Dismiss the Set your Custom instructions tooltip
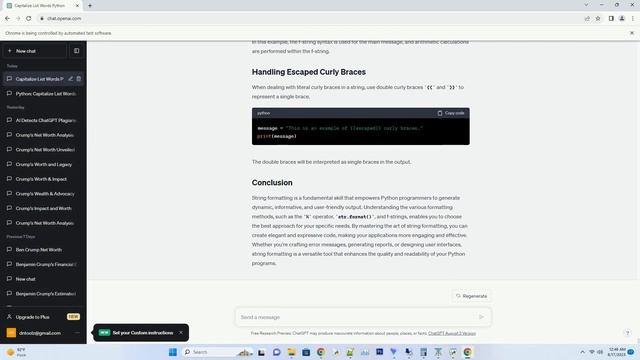The image size is (640, 360). 181,333
